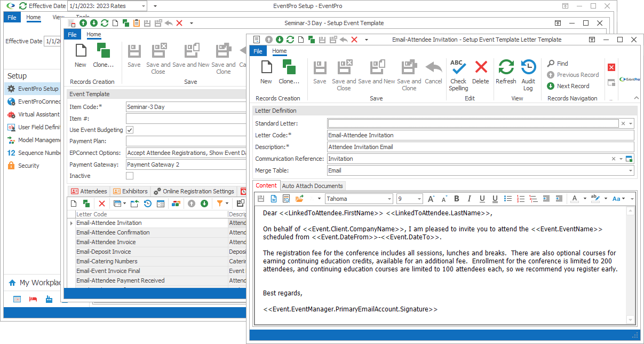Open the Communication Reference dropdown arrow

coord(621,159)
